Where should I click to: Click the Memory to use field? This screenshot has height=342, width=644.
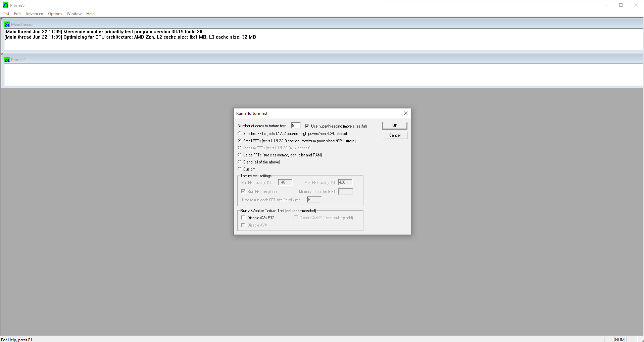pos(345,191)
